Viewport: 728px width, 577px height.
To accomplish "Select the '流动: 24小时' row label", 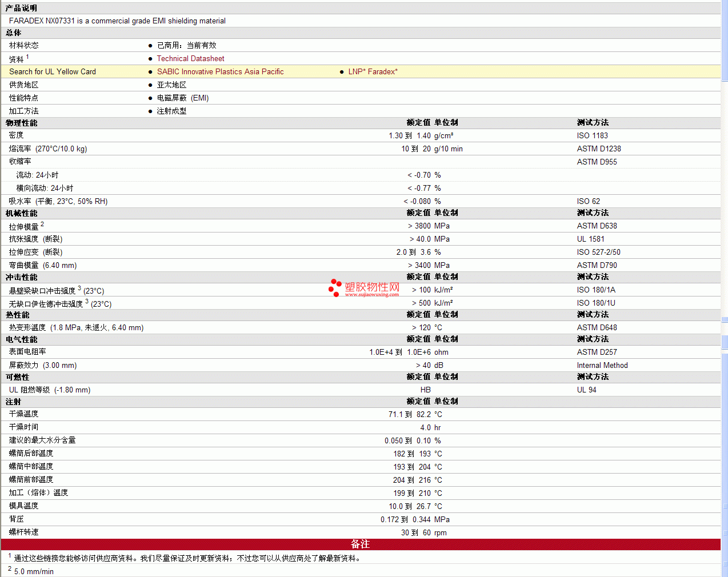I will click(x=37, y=175).
